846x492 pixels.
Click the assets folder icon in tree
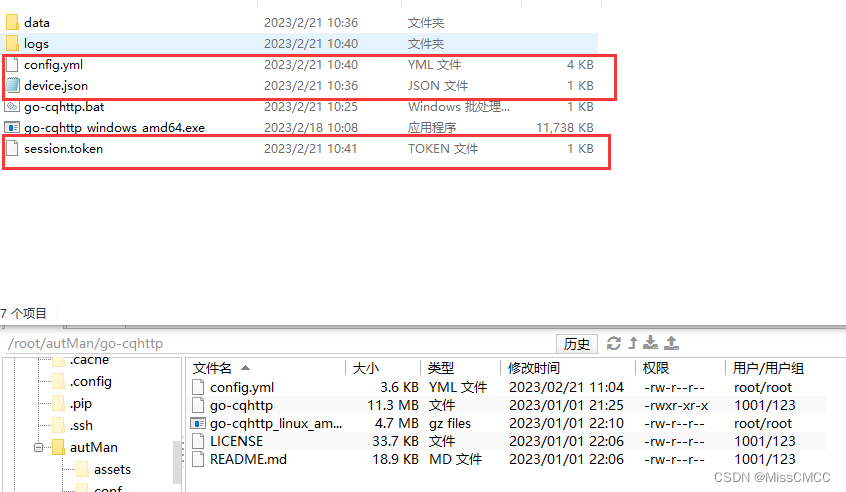coord(83,469)
